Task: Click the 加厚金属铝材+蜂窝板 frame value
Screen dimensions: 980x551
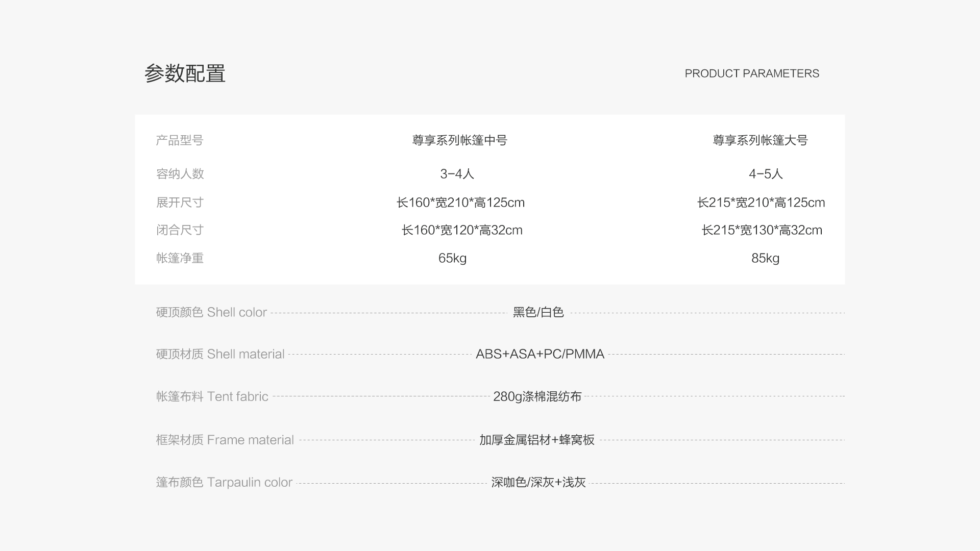Action: [536, 440]
